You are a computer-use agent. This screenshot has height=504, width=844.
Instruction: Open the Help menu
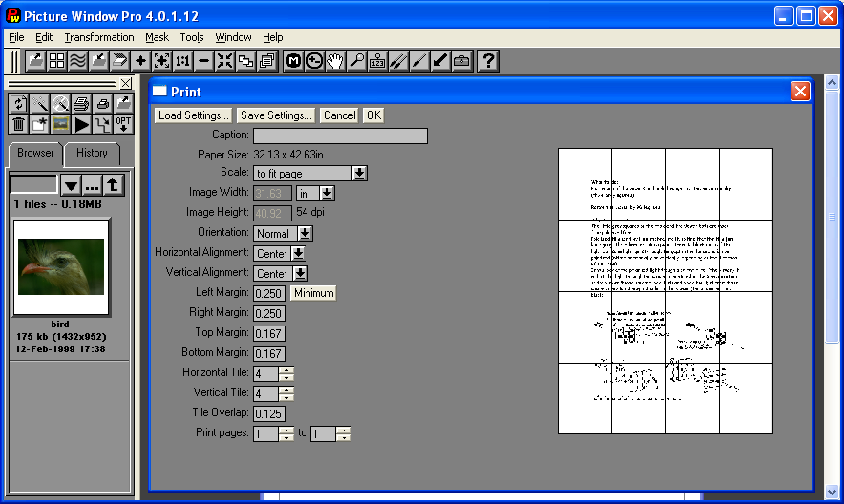tap(273, 37)
